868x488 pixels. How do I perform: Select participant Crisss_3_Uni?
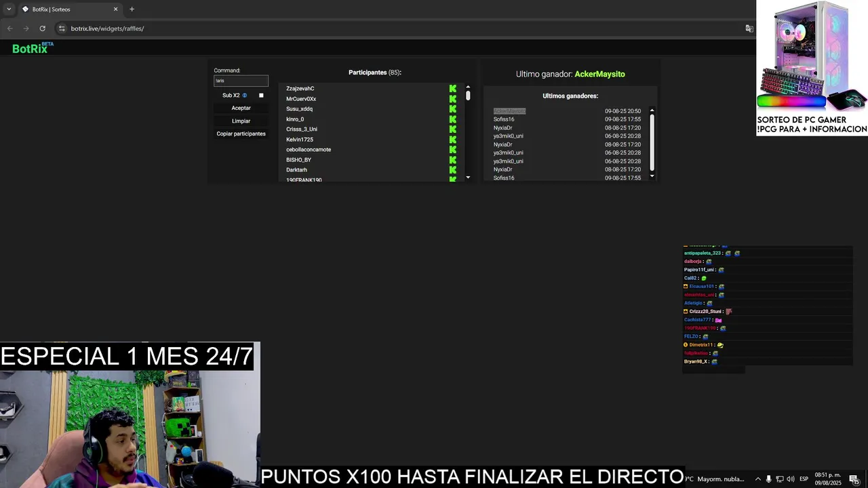[302, 129]
